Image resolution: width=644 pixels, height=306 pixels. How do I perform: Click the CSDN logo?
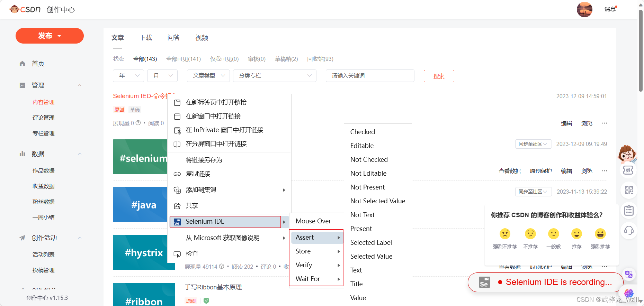[x=25, y=9]
